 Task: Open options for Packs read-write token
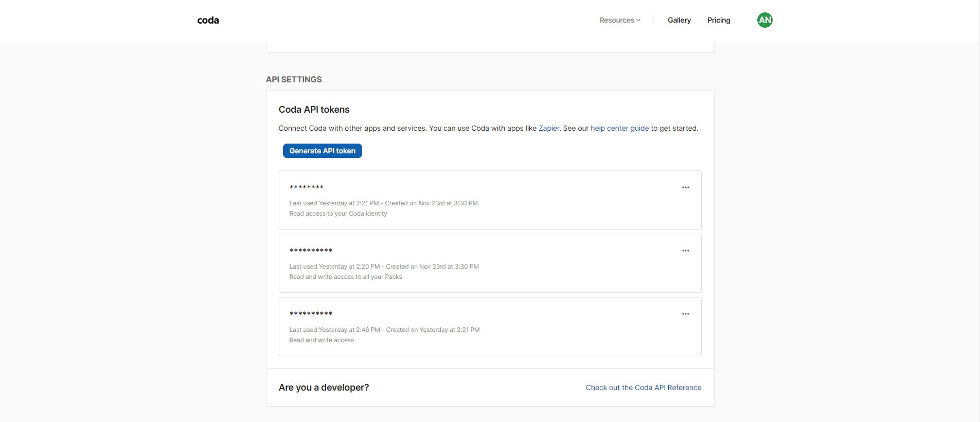(685, 251)
